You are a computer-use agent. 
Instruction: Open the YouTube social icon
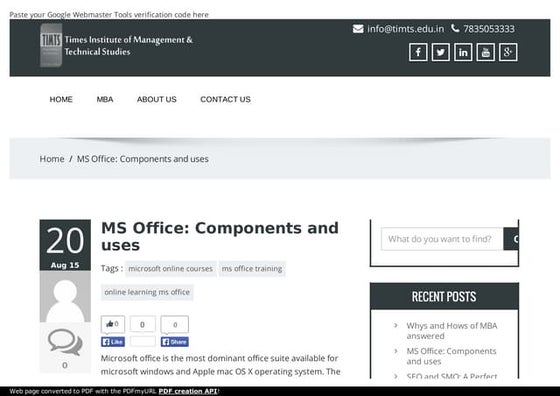pyautogui.click(x=485, y=52)
